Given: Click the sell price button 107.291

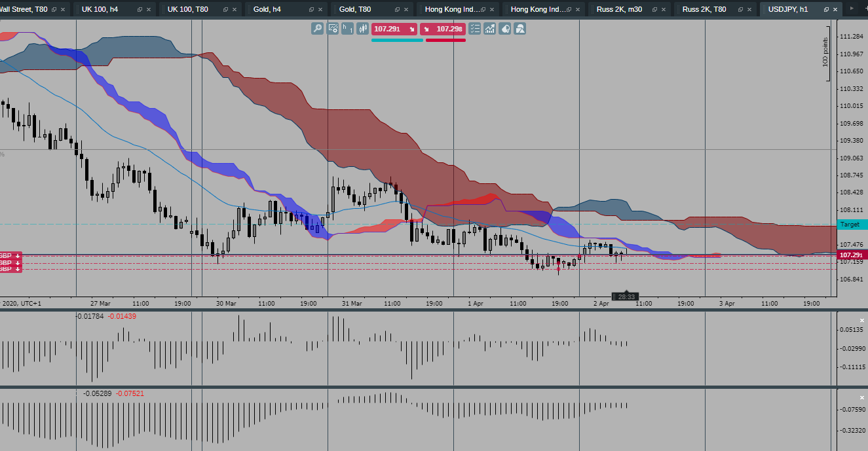Looking at the screenshot, I should [394, 29].
